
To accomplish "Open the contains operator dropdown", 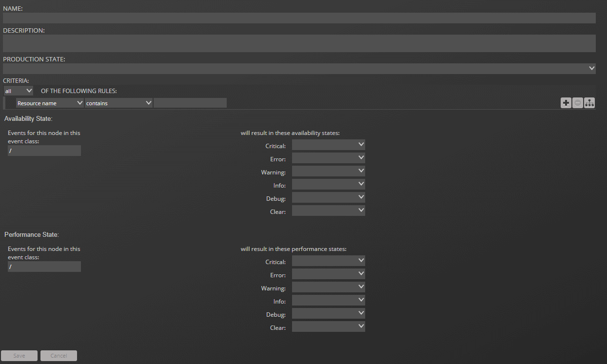I will (119, 103).
